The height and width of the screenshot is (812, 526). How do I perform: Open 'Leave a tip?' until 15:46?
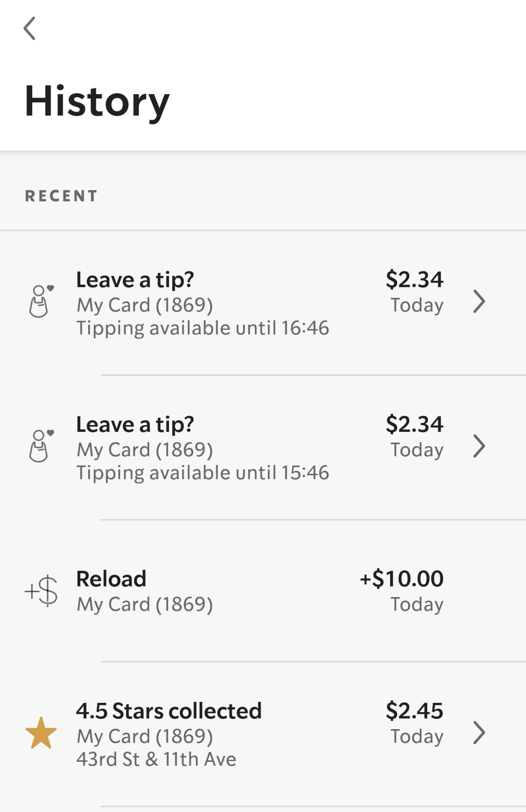(135, 425)
